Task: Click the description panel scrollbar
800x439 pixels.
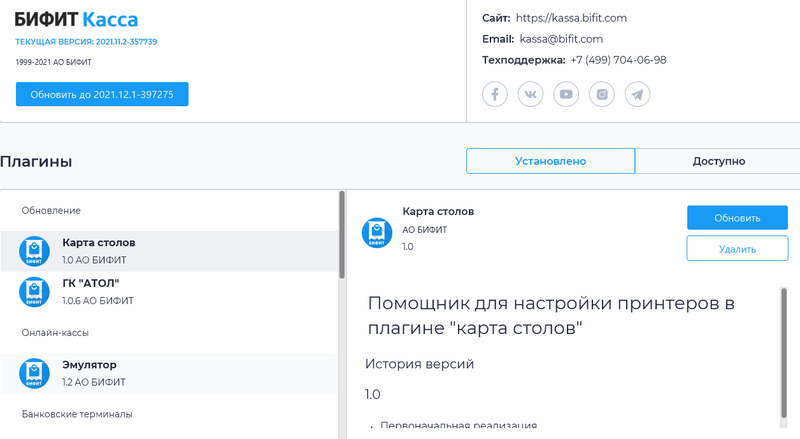Action: [784, 353]
